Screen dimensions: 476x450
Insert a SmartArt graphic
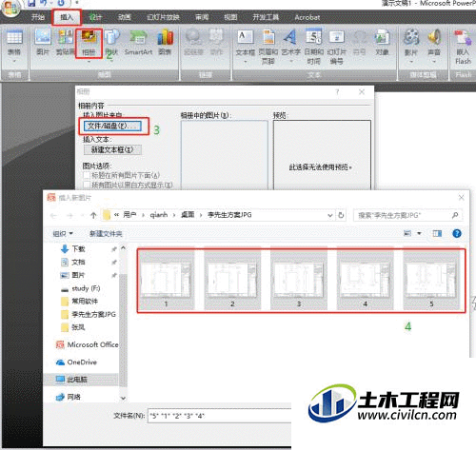[x=138, y=42]
